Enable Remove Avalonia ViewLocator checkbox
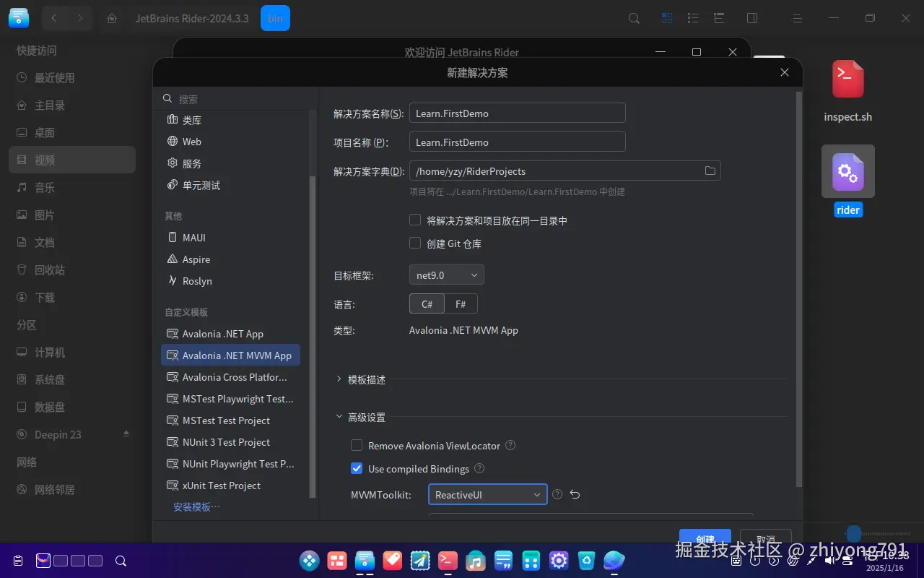 click(357, 446)
